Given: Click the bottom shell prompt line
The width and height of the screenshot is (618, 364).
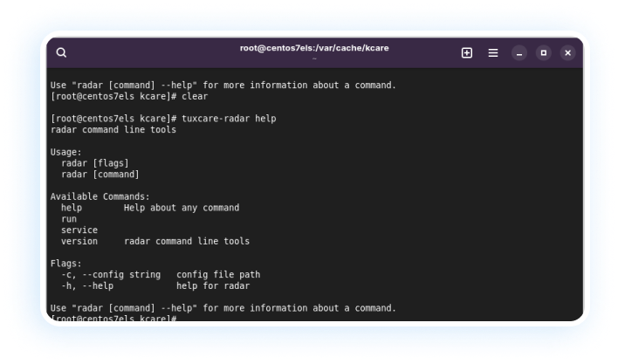Looking at the screenshot, I should click(x=113, y=318).
